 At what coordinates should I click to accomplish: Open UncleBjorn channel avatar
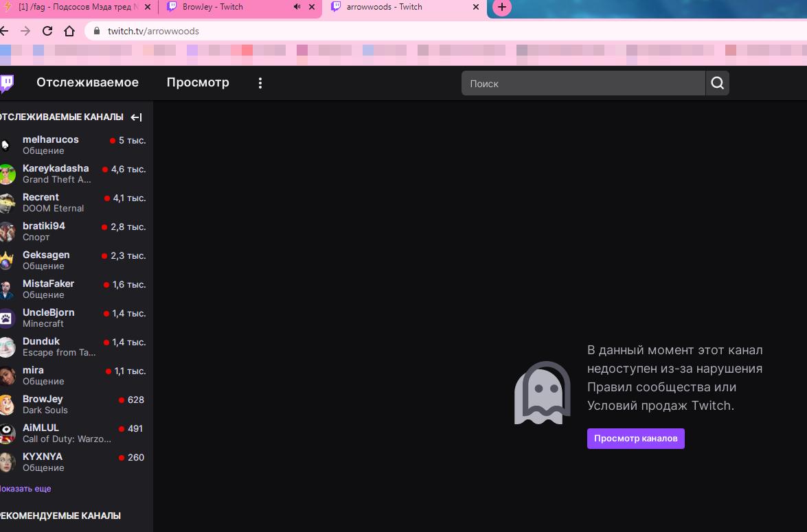(x=6, y=318)
